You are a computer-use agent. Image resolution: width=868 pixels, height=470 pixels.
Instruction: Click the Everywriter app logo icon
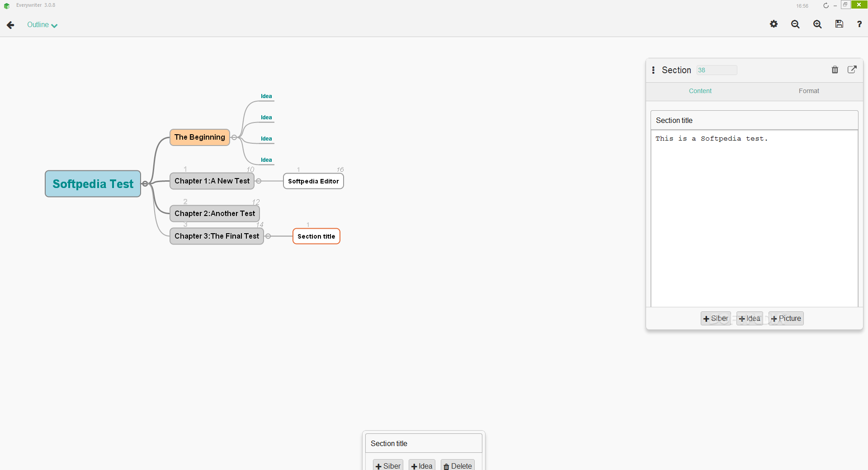coord(7,6)
